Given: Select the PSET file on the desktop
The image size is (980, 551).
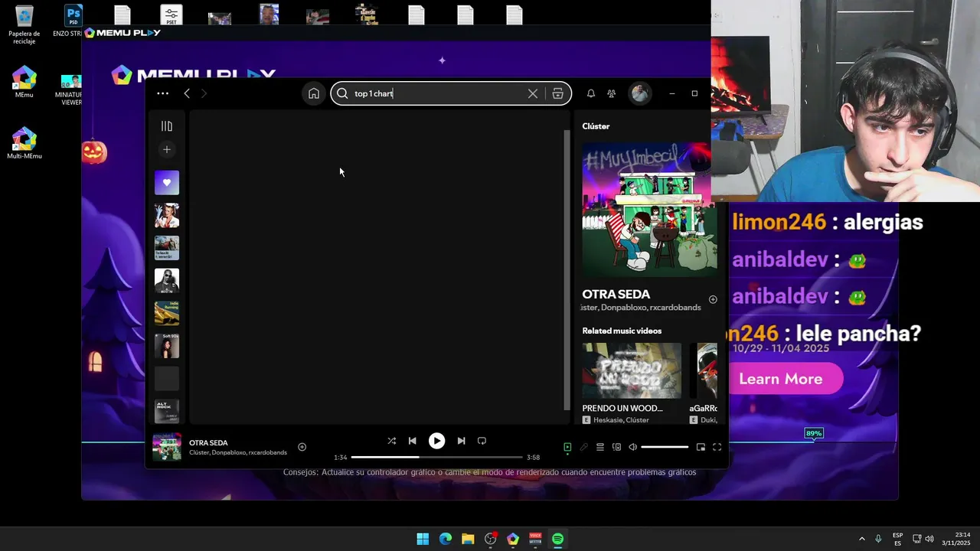Looking at the screenshot, I should (171, 15).
